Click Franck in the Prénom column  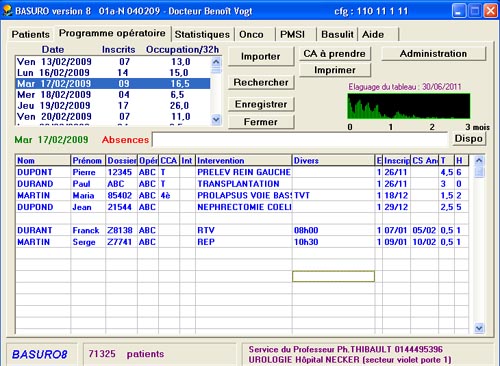point(88,231)
